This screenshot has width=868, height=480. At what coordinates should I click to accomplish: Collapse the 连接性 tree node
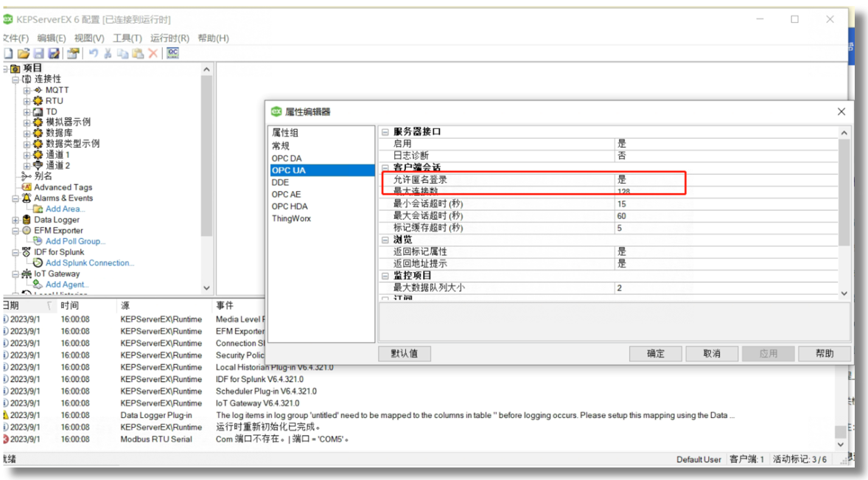(15, 79)
